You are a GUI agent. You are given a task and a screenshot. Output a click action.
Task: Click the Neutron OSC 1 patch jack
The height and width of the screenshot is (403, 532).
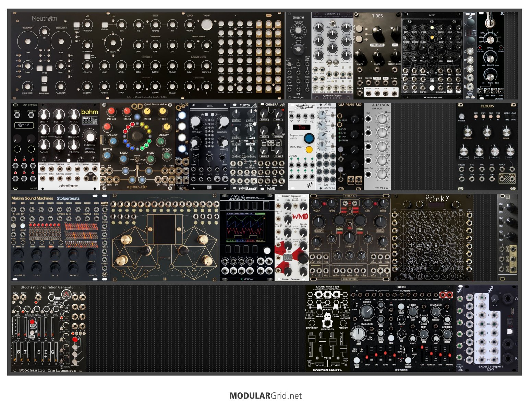coord(221,24)
